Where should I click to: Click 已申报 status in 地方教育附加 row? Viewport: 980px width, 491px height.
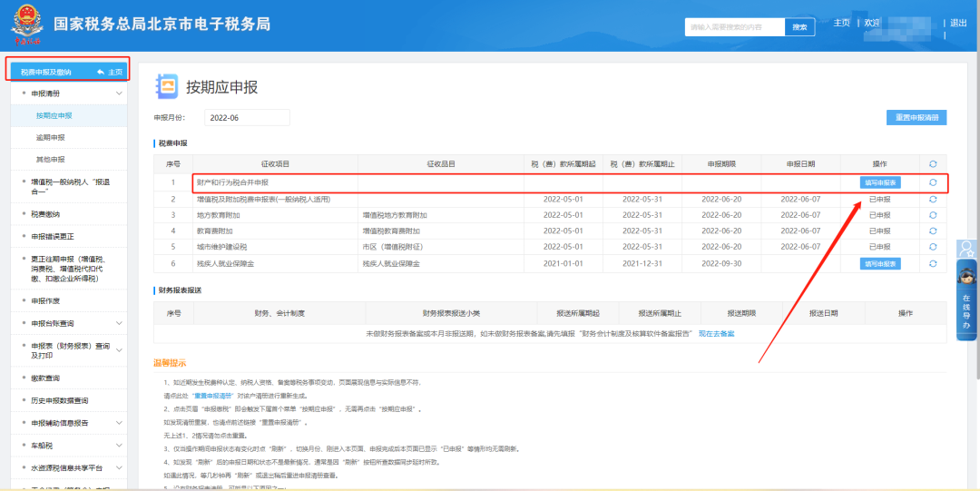click(880, 215)
